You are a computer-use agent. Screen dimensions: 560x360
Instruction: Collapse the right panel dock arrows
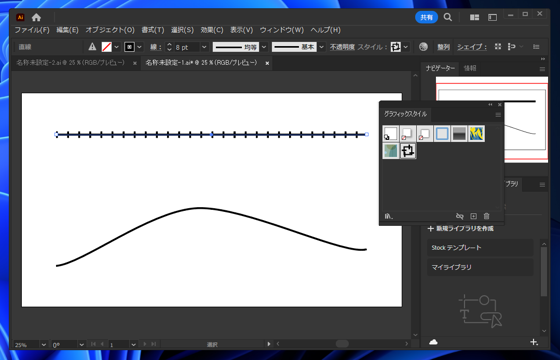[543, 59]
